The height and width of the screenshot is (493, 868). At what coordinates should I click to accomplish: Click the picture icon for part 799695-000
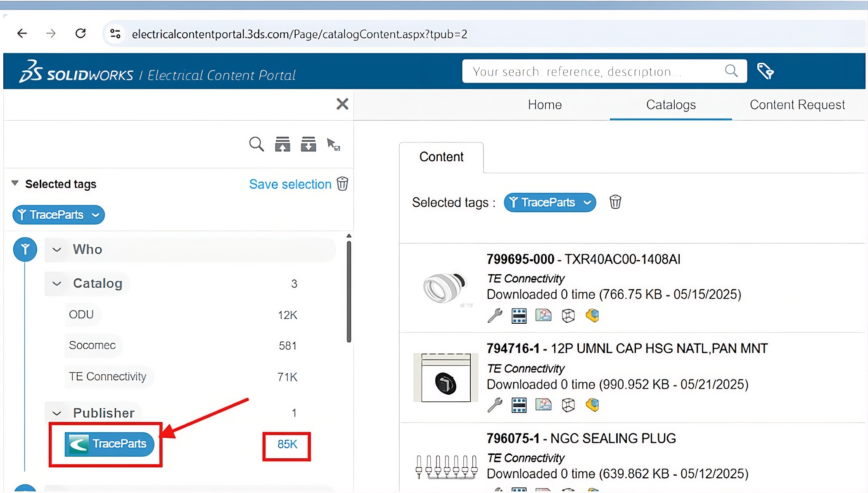point(543,315)
